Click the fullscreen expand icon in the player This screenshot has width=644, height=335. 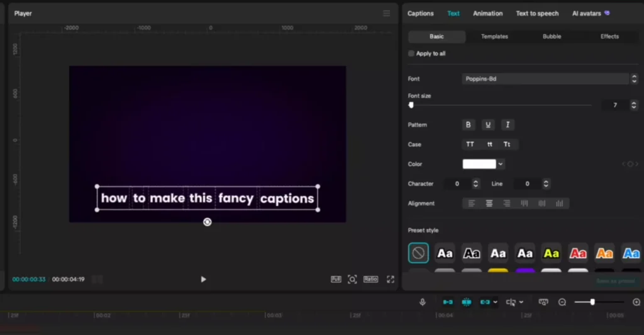(390, 279)
